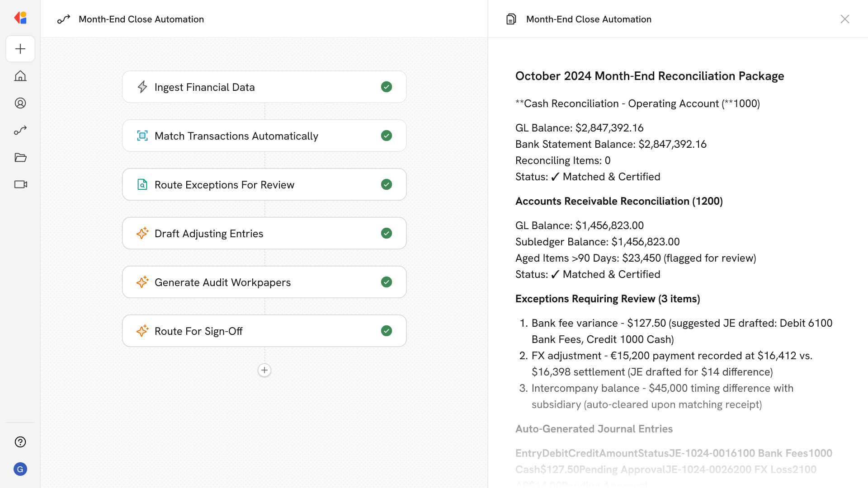868x488 pixels.
Task: Open the workflows route icon in the sidebar
Action: (x=20, y=130)
